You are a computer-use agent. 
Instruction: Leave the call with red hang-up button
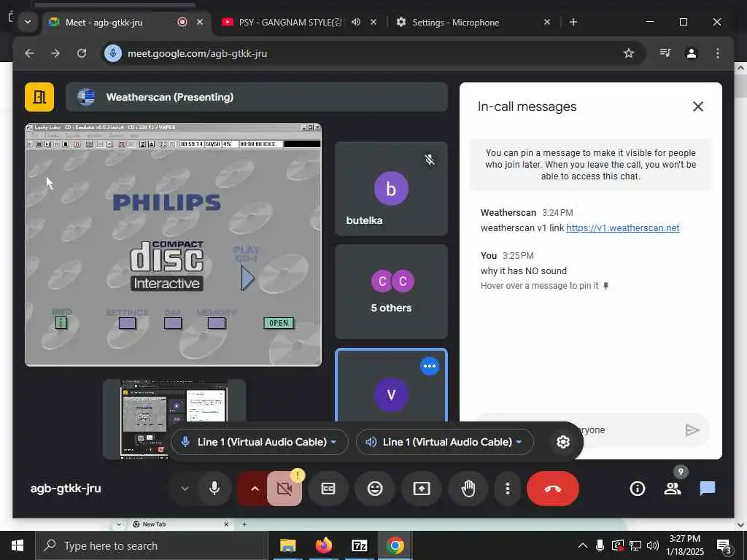click(x=553, y=488)
